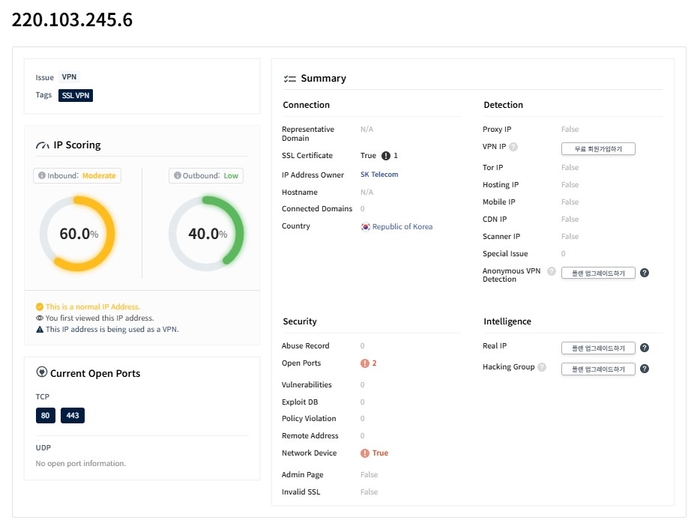The image size is (700, 526).
Task: Click the Current Open Ports header icon
Action: click(42, 373)
